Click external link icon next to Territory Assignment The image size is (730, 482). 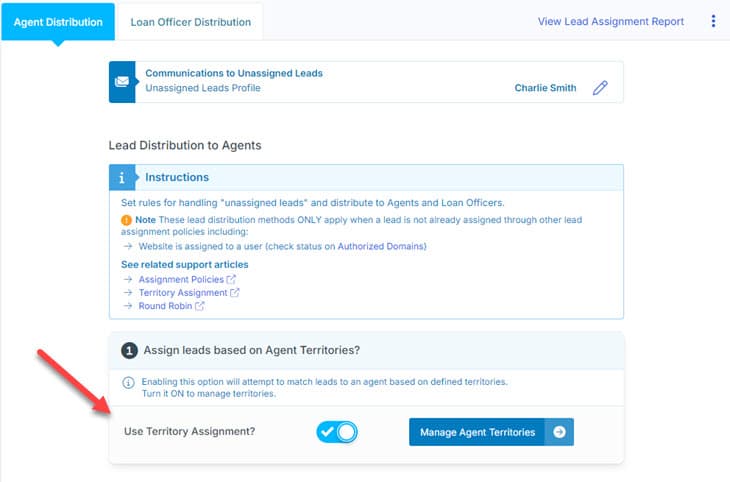(x=235, y=292)
